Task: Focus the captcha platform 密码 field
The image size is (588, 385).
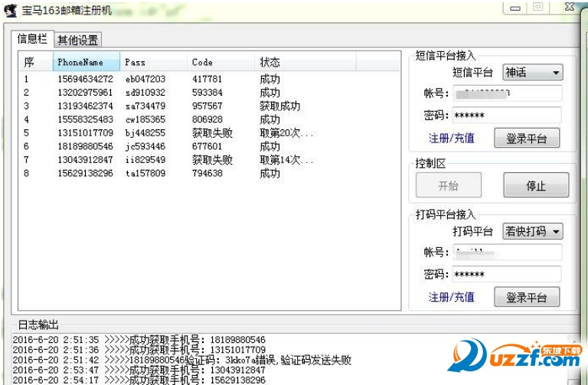Action: click(507, 274)
